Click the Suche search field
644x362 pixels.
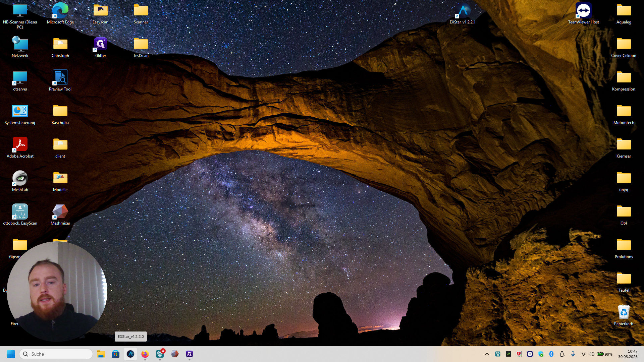point(57,354)
